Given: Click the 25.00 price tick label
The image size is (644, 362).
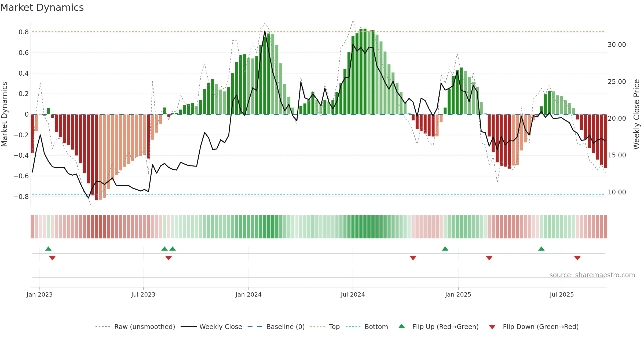Looking at the screenshot, I should 617,82.
